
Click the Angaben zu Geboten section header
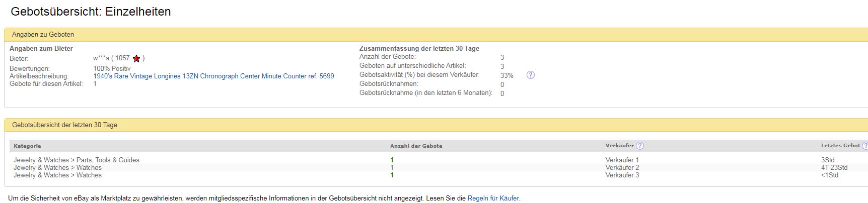tap(43, 35)
